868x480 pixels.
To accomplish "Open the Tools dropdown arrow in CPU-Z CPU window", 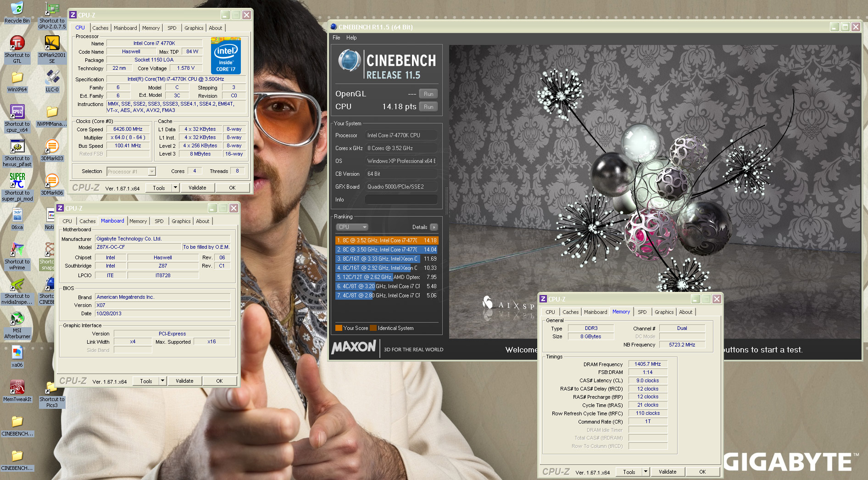I will (175, 188).
